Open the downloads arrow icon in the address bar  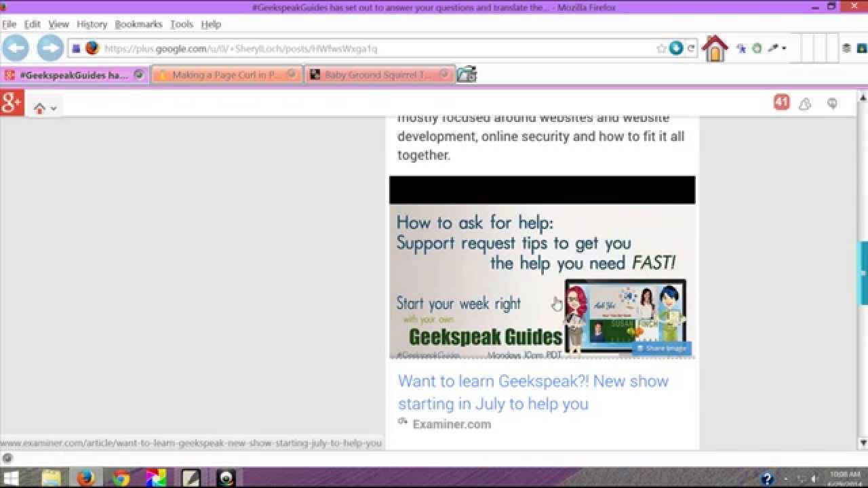coord(675,48)
